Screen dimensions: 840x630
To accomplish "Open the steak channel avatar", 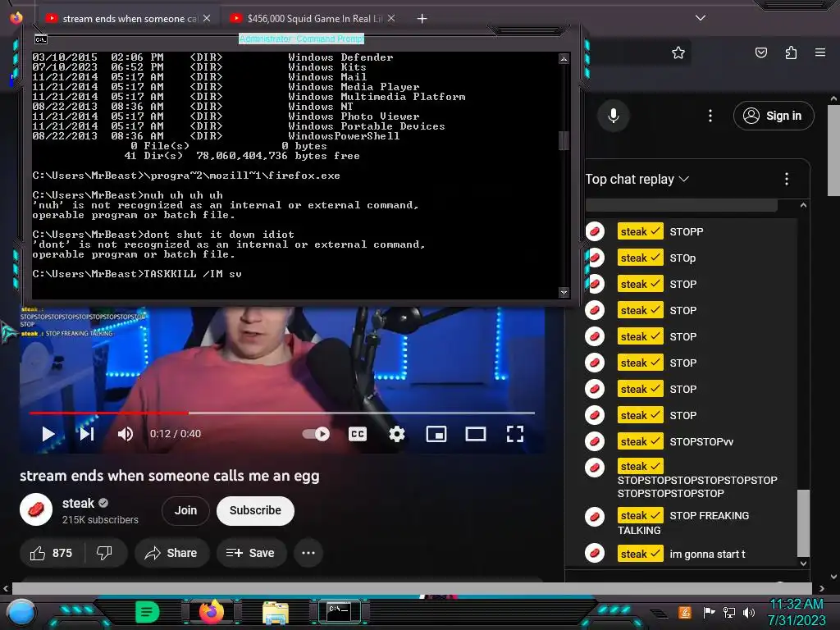I will tap(36, 509).
